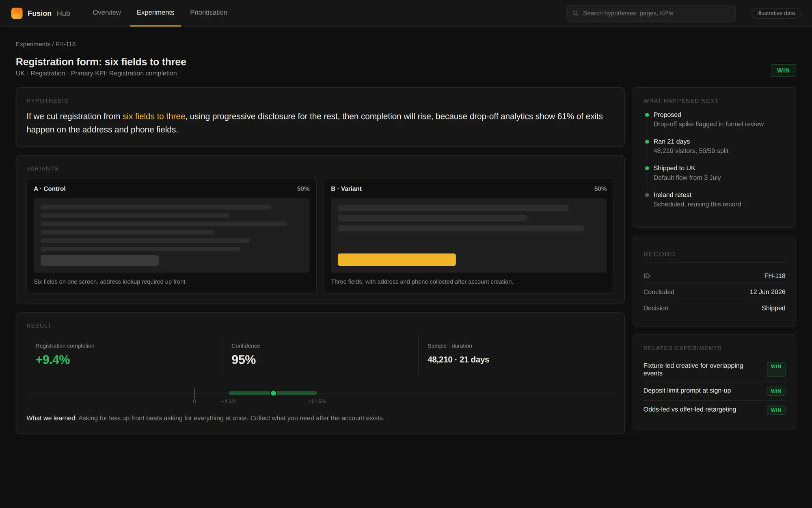Switch to the Prioritisation tab
The width and height of the screenshot is (812, 508).
tap(209, 13)
